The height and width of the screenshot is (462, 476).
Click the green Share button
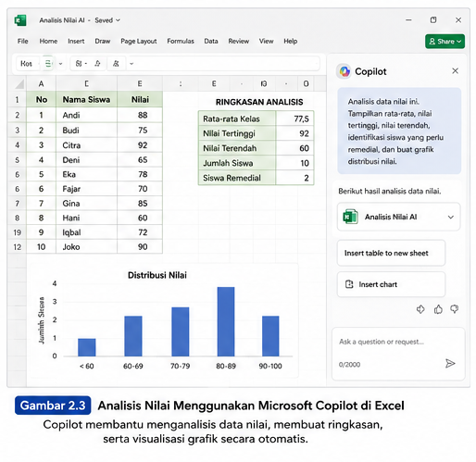click(445, 42)
